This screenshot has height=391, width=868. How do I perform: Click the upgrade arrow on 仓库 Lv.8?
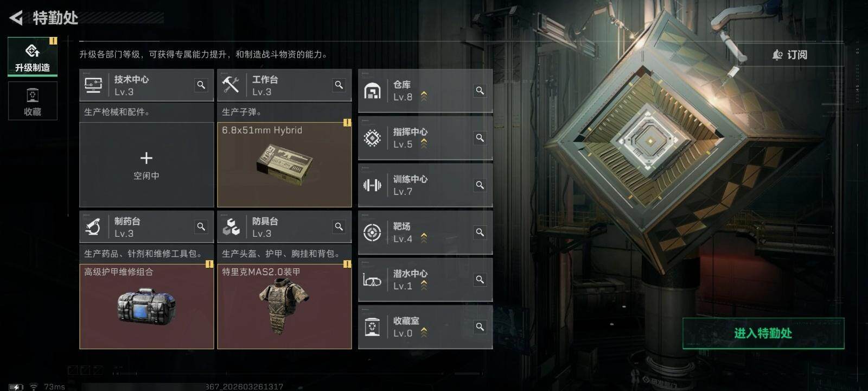tap(424, 97)
